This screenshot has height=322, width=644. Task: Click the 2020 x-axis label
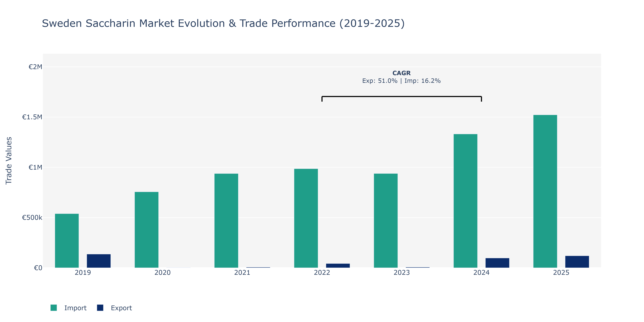click(x=162, y=272)
